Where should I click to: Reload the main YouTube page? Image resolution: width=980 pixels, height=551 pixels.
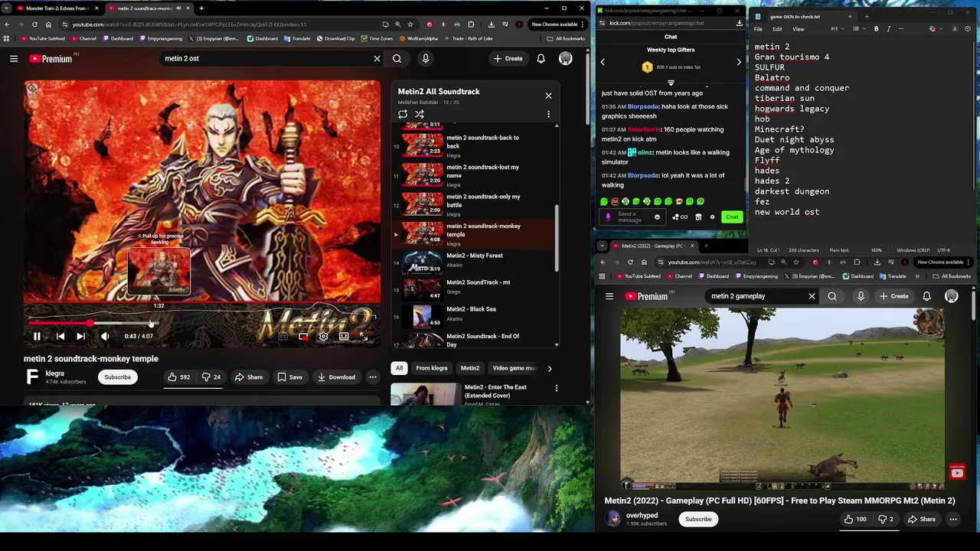click(x=34, y=24)
